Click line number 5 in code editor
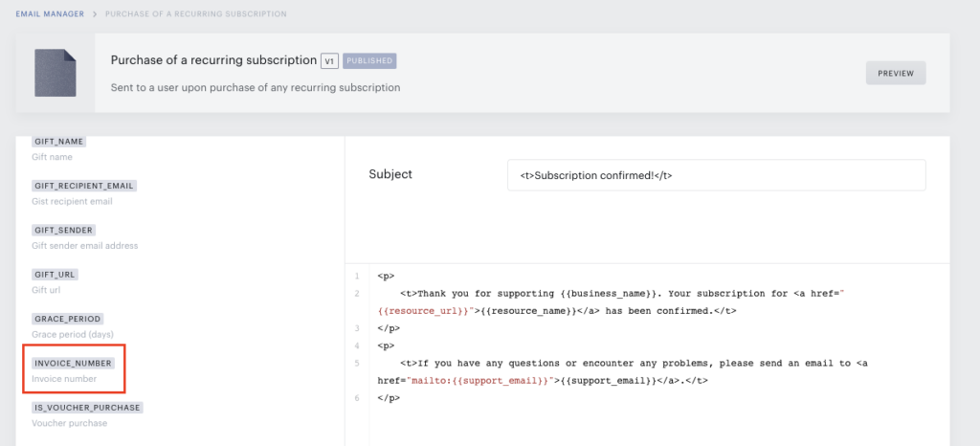The image size is (980, 446). click(x=357, y=363)
